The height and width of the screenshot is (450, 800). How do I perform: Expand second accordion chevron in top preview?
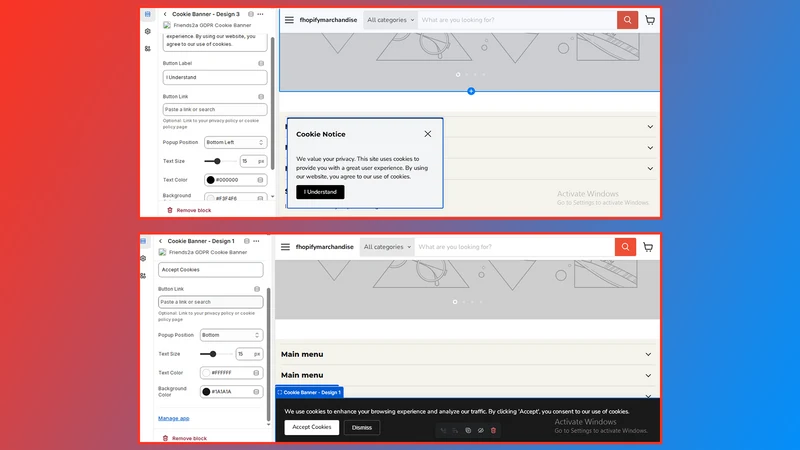pyautogui.click(x=650, y=148)
